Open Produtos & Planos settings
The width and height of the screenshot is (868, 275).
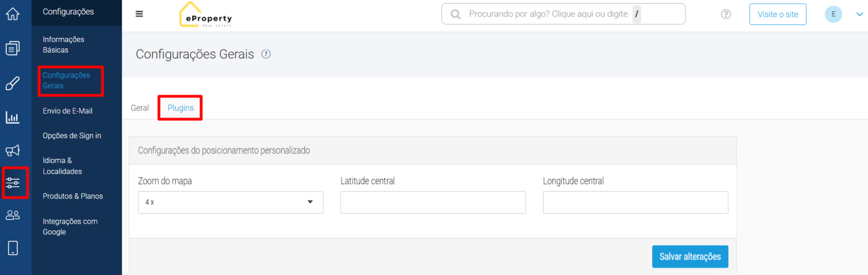(x=73, y=196)
